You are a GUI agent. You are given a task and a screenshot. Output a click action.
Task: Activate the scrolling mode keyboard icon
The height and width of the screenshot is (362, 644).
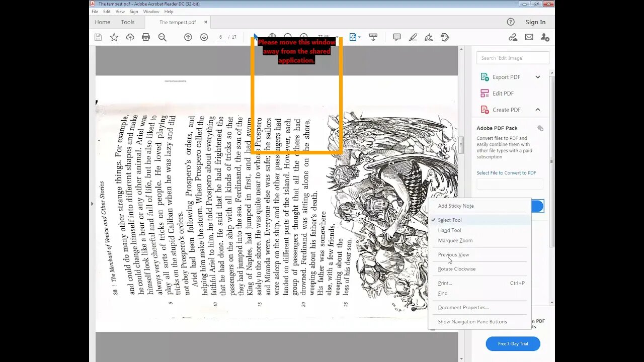373,37
